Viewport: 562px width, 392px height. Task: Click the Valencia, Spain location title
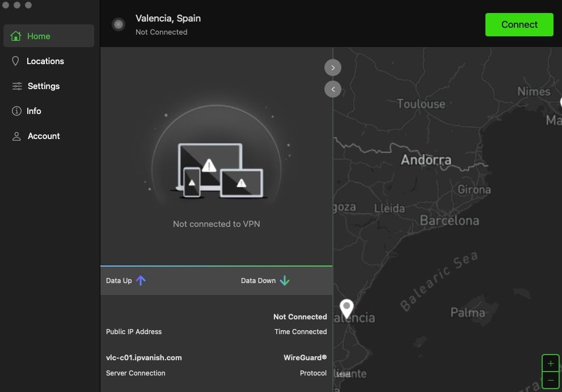click(x=168, y=18)
